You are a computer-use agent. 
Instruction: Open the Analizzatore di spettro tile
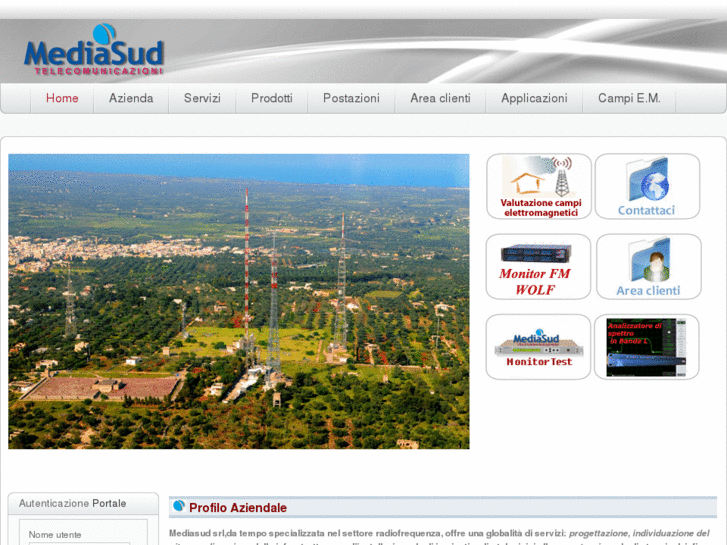point(647,347)
